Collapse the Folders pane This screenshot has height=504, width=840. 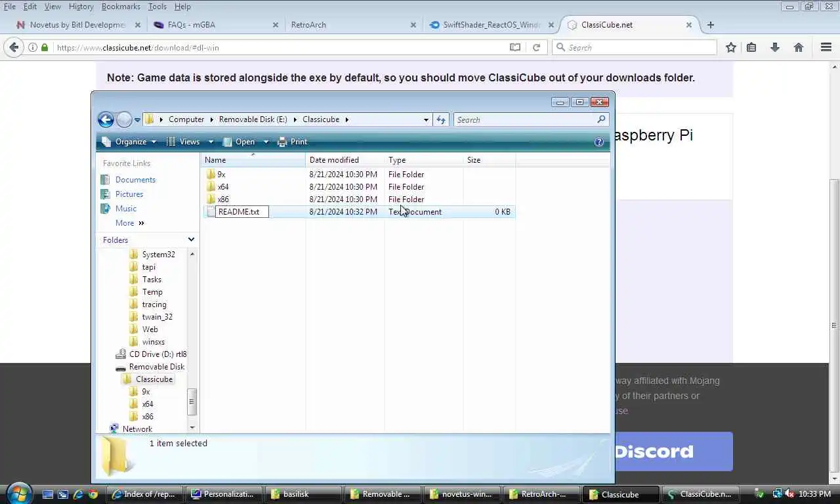[x=191, y=240]
